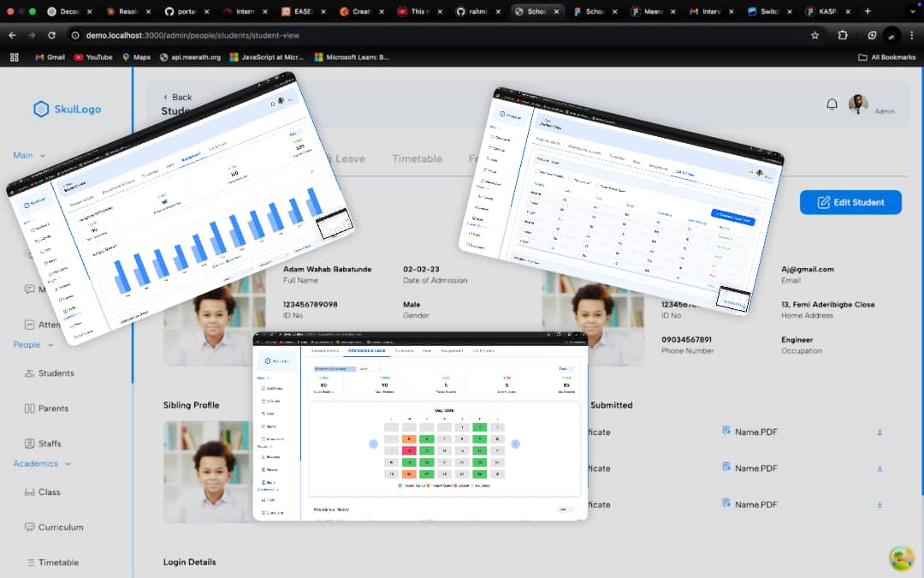Go to previous month in attendance calendar screenshot

click(x=373, y=444)
